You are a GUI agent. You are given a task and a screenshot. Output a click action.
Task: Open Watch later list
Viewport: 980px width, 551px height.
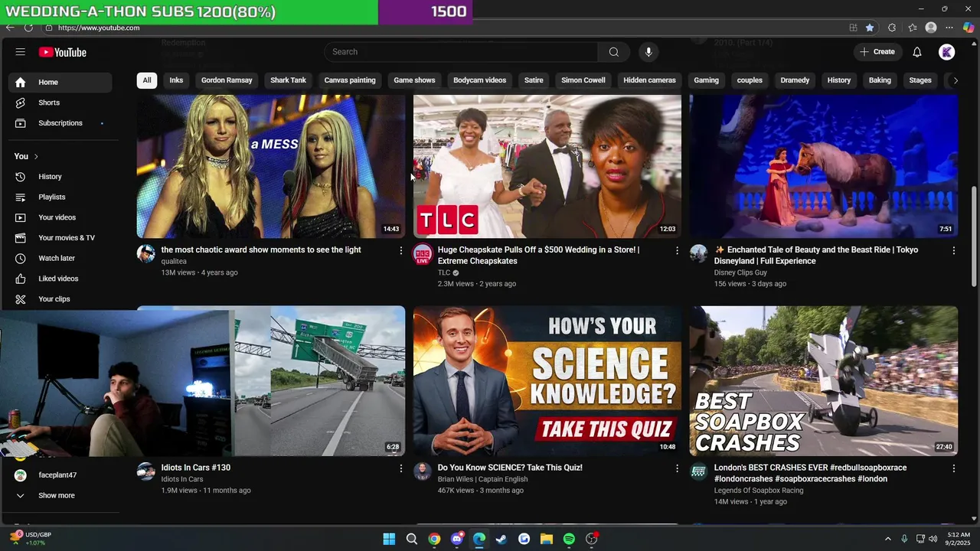[x=60, y=259]
